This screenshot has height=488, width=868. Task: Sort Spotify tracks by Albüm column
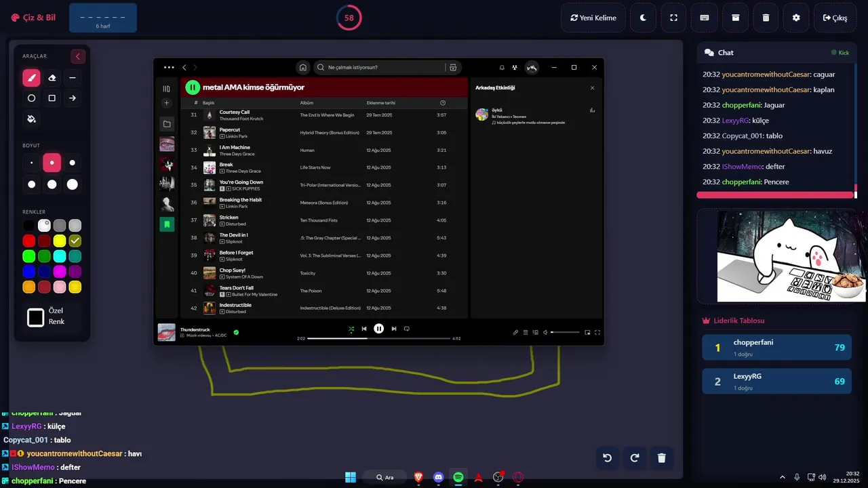click(x=307, y=103)
